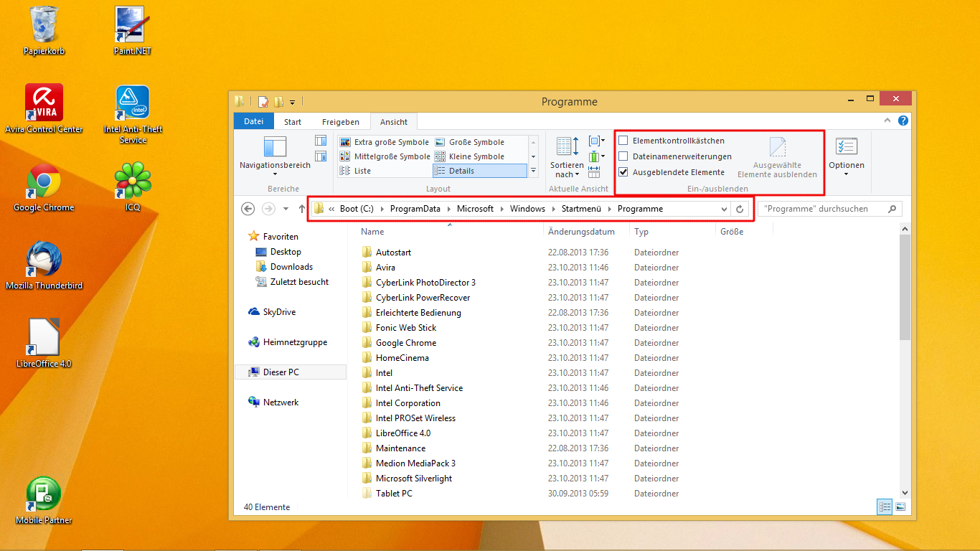Click the New folder quick access icon
The width and height of the screenshot is (980, 551).
(x=279, y=102)
